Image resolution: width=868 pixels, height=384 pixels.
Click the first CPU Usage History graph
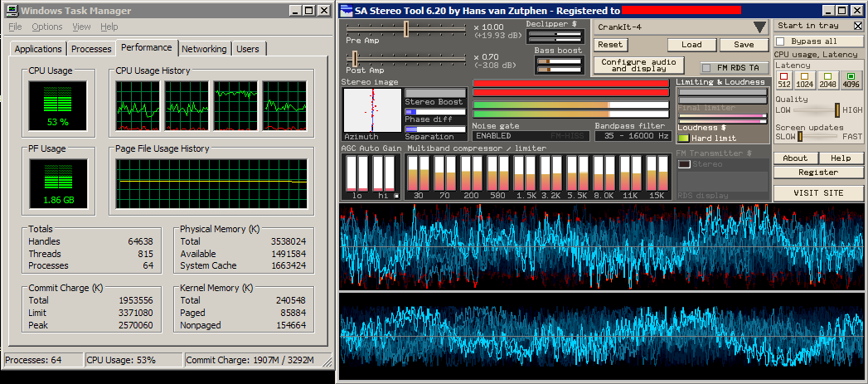(x=138, y=106)
